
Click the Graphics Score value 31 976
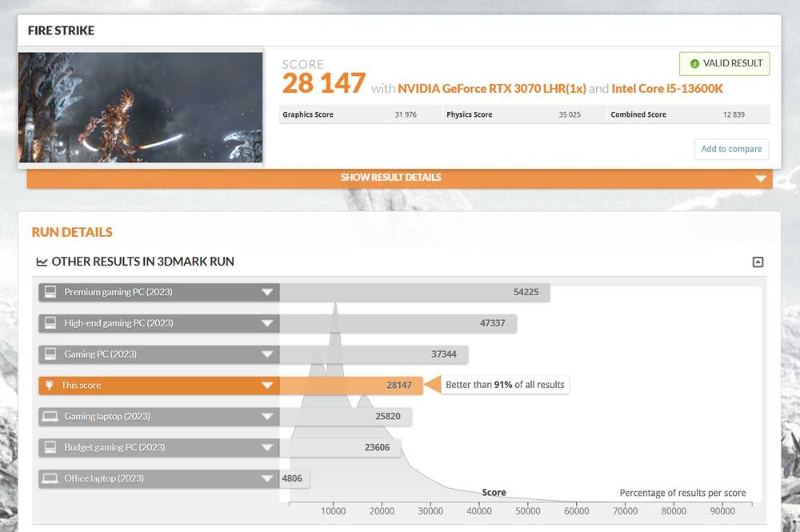pos(405,114)
